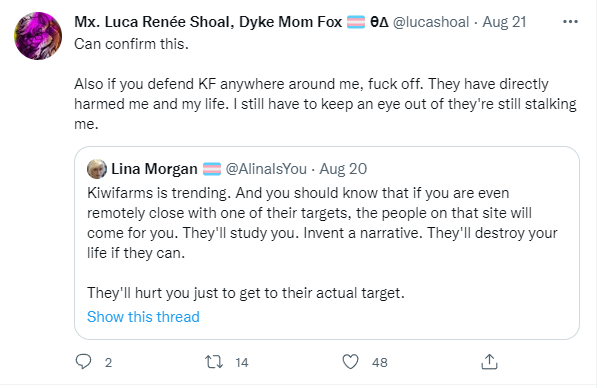Click the retweet arrows icon

[214, 362]
